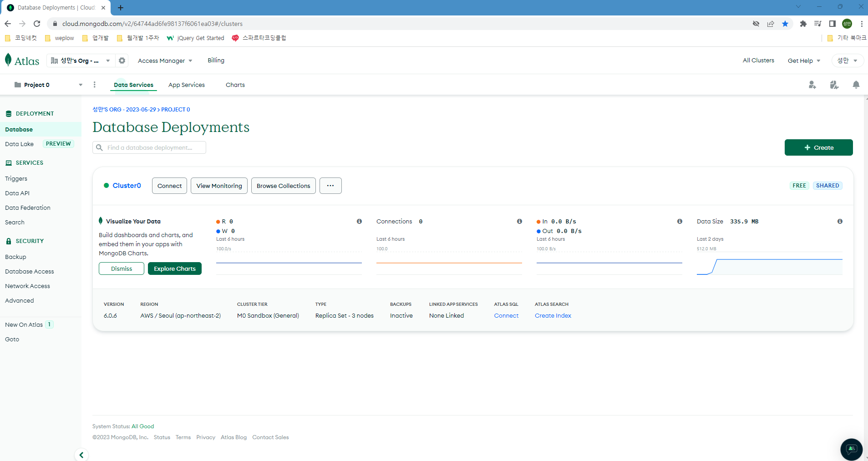Click the View Monitoring button
Screen dimensions: 868x461
219,186
